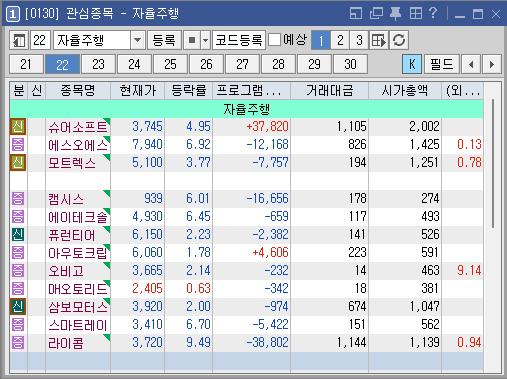Viewport: 507px width, 379px height.
Task: Select the 라이콤 stock name
Action: 66,343
